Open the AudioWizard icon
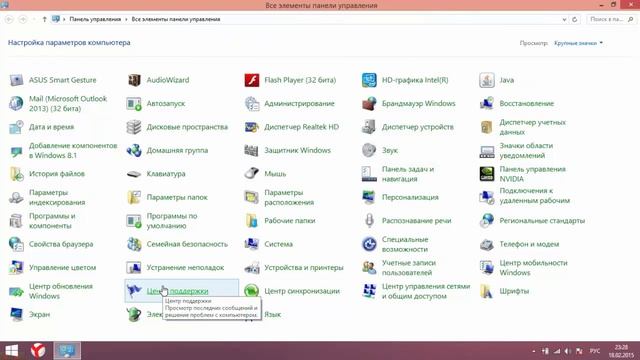This screenshot has height=360, width=640. point(134,80)
